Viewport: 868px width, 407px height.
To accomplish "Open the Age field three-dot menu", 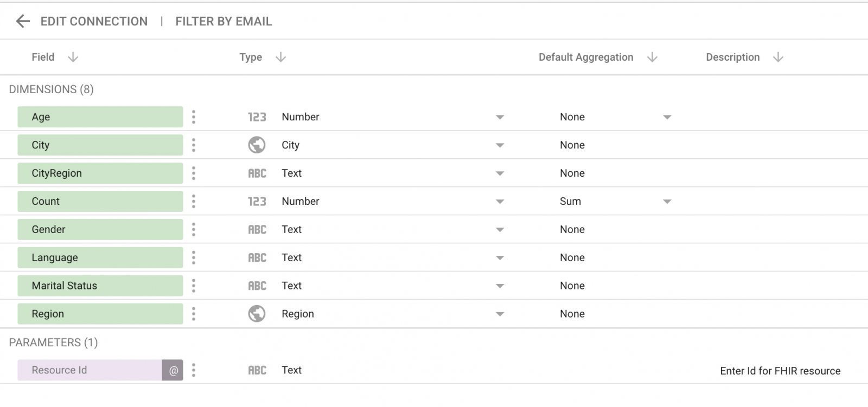I will click(194, 117).
